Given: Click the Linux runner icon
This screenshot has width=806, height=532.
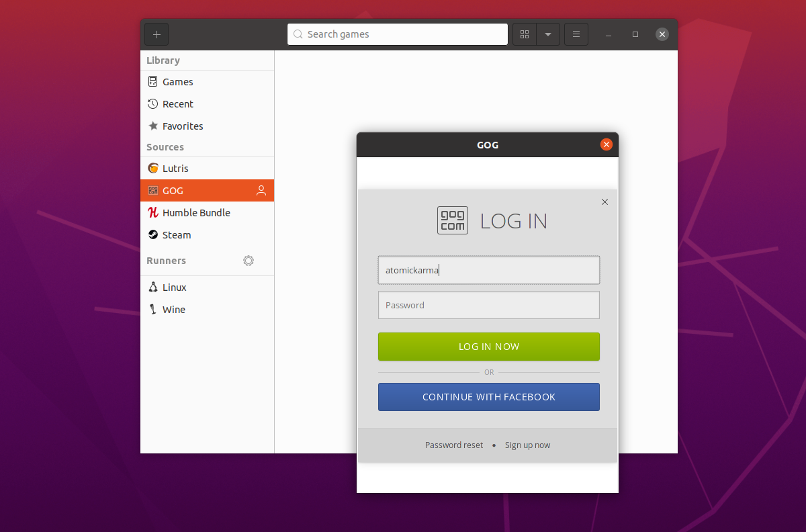Looking at the screenshot, I should (x=153, y=287).
